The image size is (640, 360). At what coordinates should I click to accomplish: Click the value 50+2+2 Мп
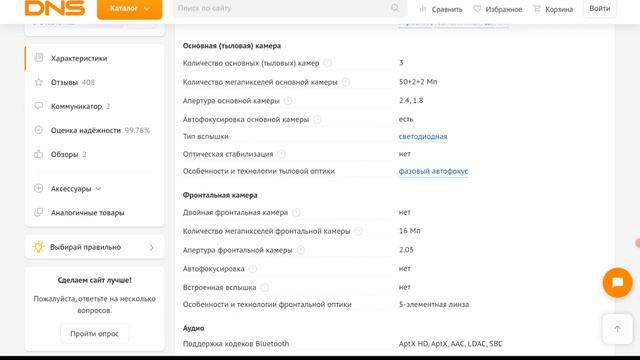click(x=418, y=82)
